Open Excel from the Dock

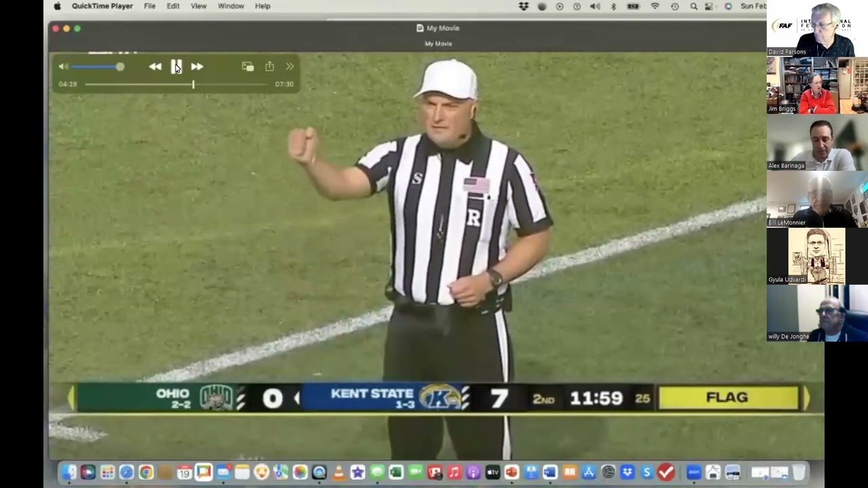pos(396,472)
